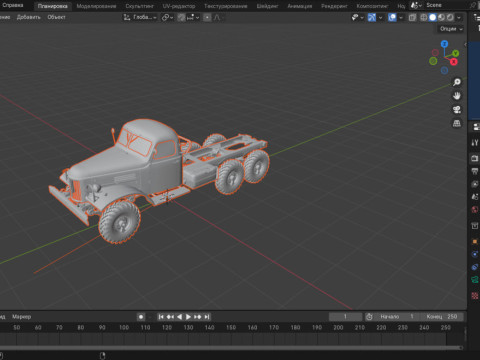The width and height of the screenshot is (480, 360).
Task: Click the zoom view magnifier icon
Action: pyautogui.click(x=457, y=82)
